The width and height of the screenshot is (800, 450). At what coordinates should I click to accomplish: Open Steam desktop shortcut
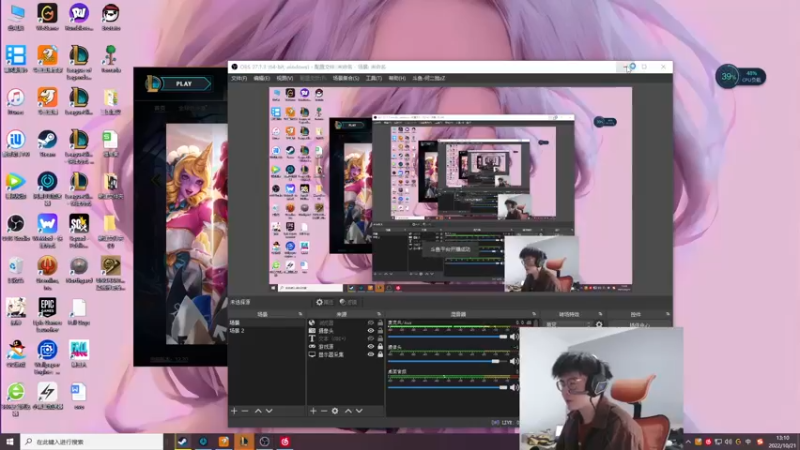47,144
